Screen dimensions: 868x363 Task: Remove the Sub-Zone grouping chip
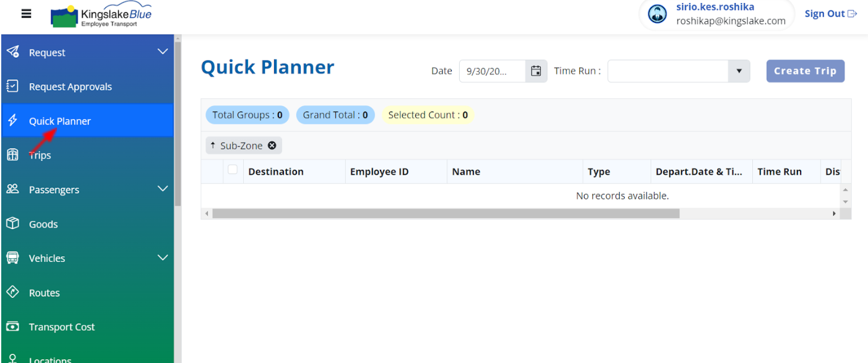click(x=272, y=146)
